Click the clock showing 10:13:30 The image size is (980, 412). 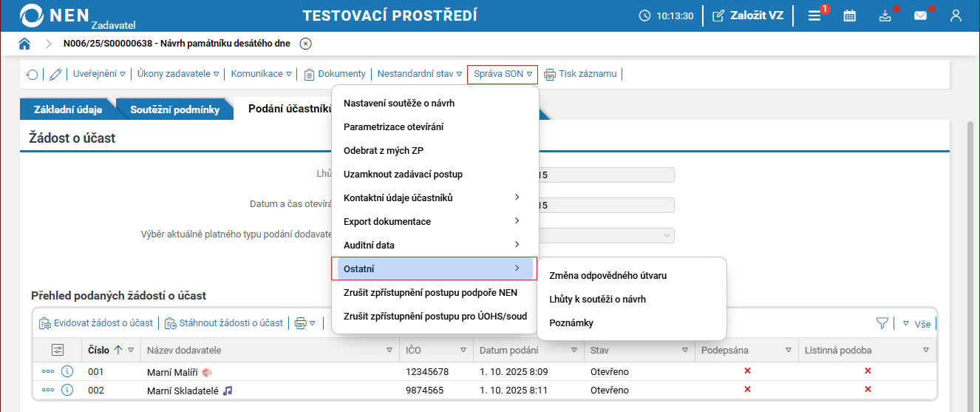tap(666, 16)
